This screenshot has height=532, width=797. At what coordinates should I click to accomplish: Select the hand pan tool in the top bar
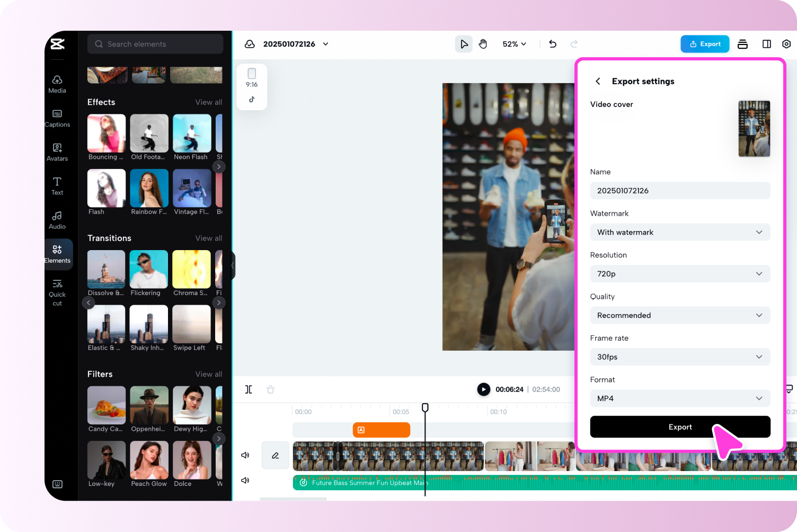click(483, 44)
